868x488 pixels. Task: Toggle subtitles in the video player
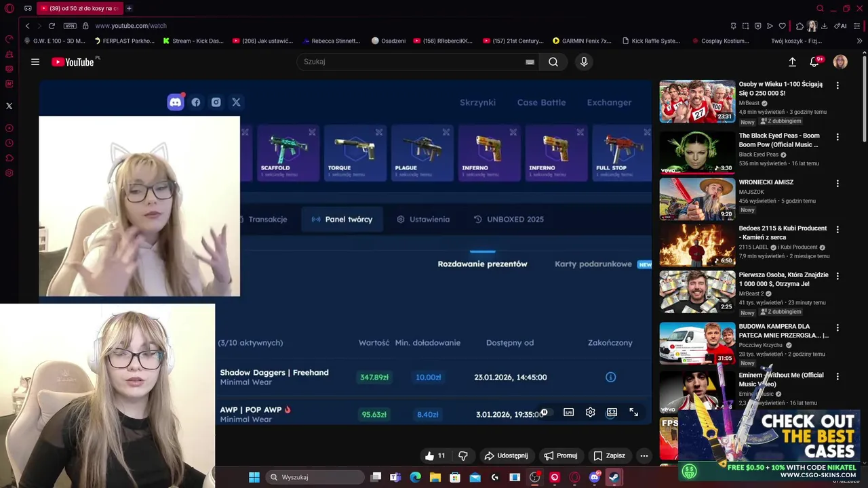coord(568,412)
